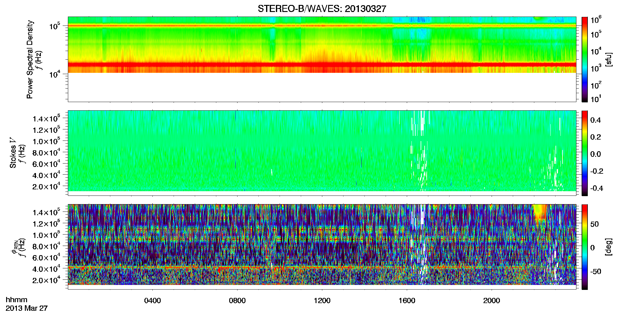The height and width of the screenshot is (332, 644).
Task: Click the red band in the spectral density panel
Action: click(x=322, y=65)
